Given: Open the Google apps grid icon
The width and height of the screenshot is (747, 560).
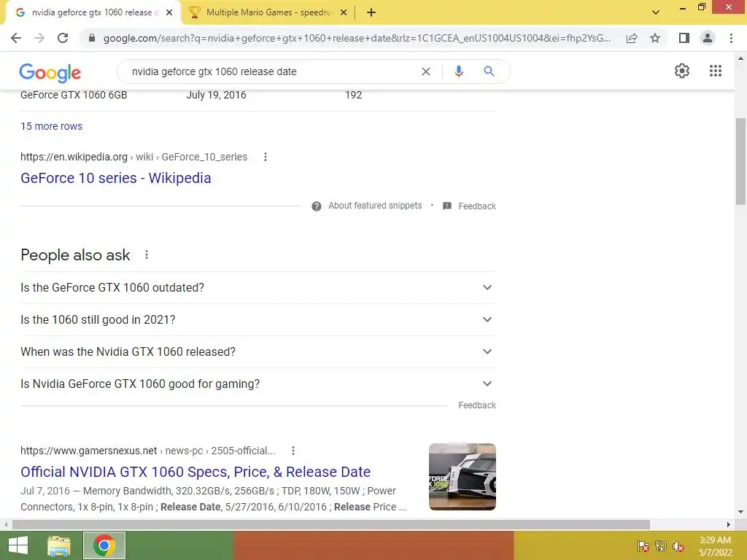Looking at the screenshot, I should (x=715, y=71).
